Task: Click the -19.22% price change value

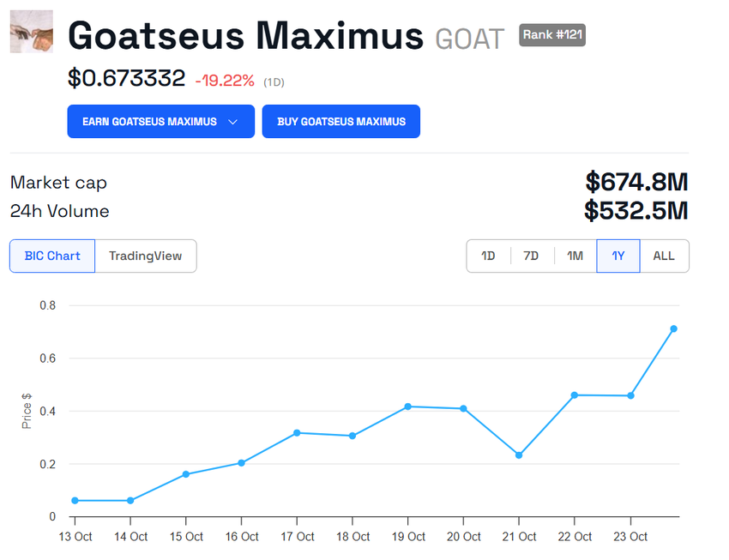Action: tap(225, 81)
